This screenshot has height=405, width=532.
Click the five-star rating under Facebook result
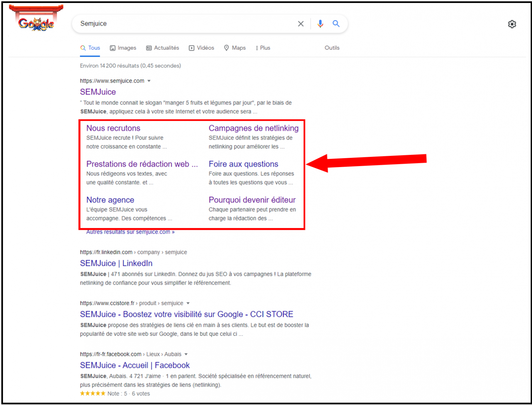point(93,393)
